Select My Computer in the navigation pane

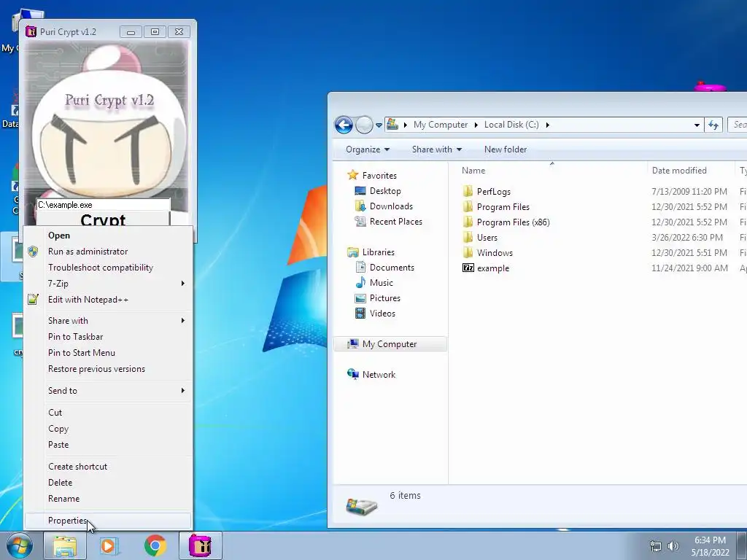tap(390, 344)
